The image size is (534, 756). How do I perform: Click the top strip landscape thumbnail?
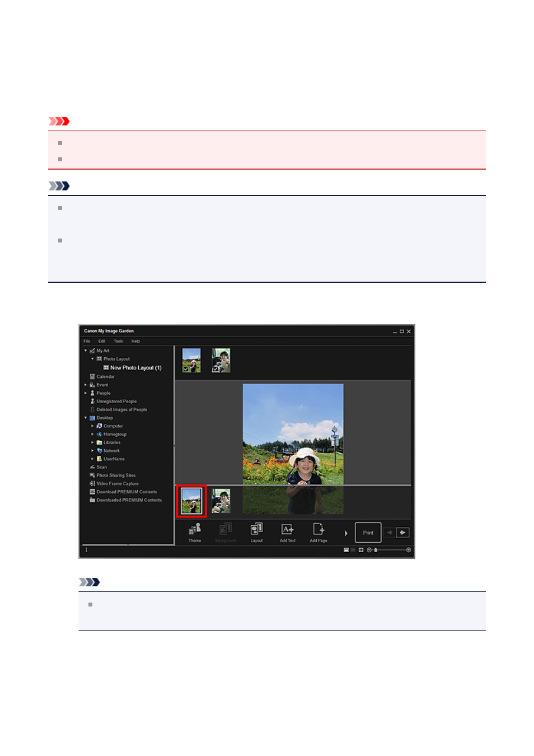[x=191, y=361]
